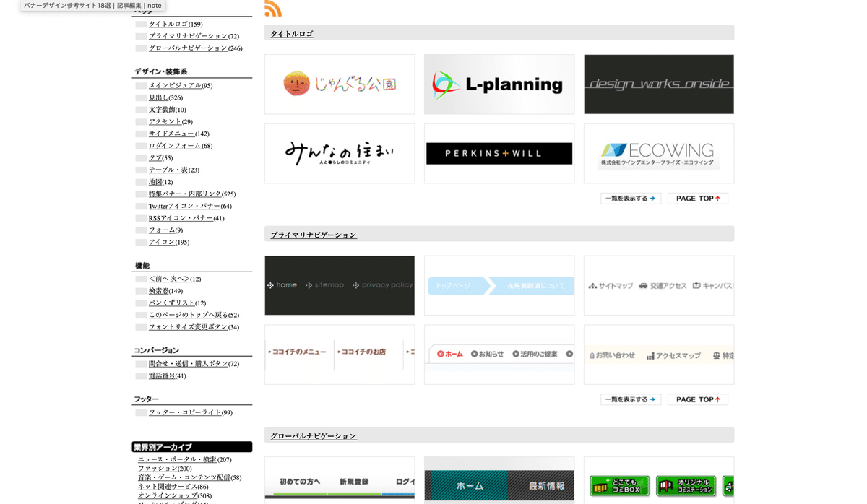Click PAGE TOP under the タイトルロゴ section

698,199
